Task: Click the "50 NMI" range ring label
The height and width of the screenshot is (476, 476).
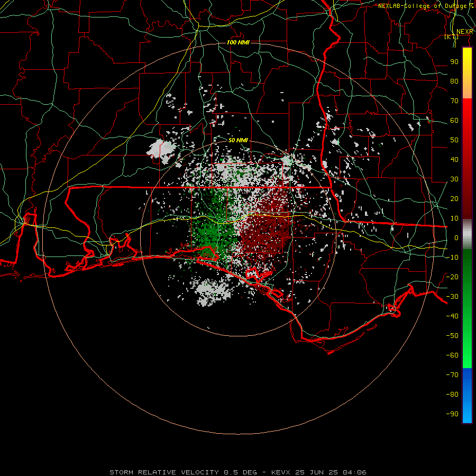Action: (239, 140)
